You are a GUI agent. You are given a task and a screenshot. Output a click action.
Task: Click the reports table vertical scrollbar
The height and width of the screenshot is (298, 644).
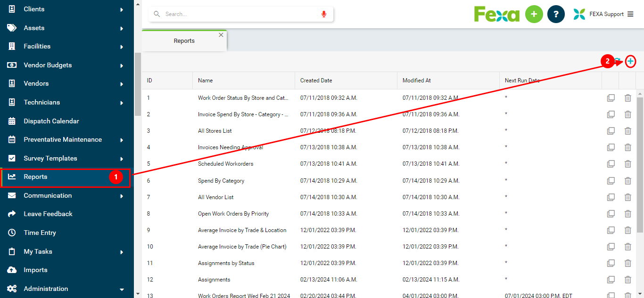(640, 165)
